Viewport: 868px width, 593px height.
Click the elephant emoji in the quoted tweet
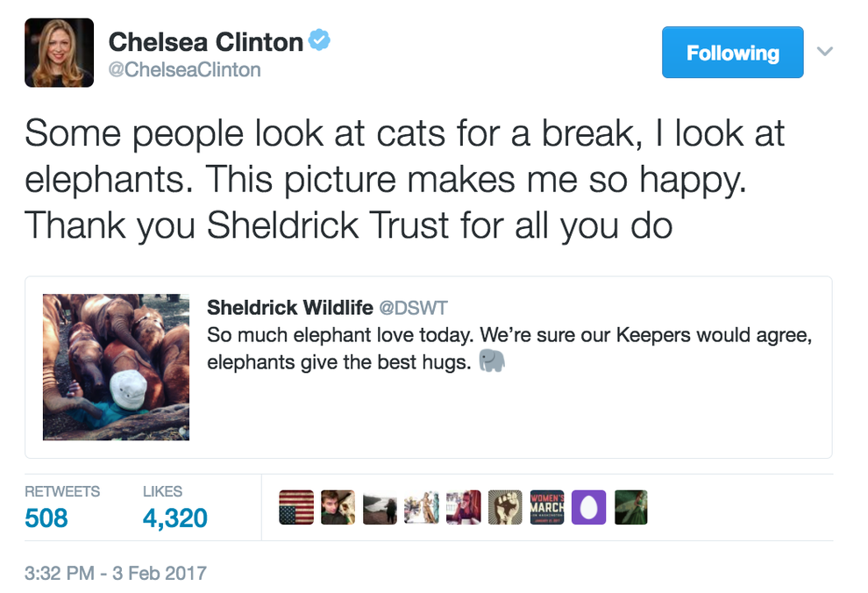493,360
